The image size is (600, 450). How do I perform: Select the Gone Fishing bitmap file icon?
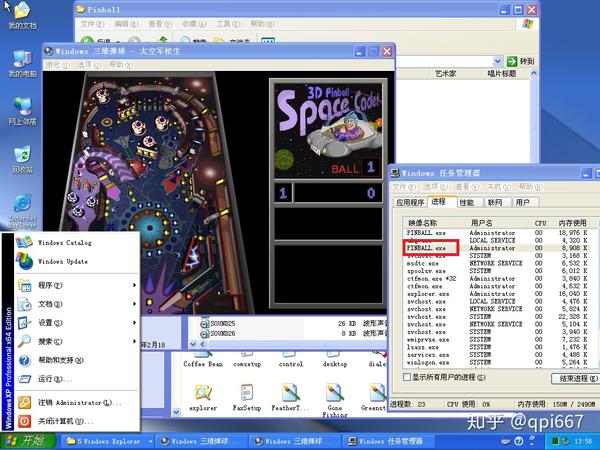click(334, 393)
